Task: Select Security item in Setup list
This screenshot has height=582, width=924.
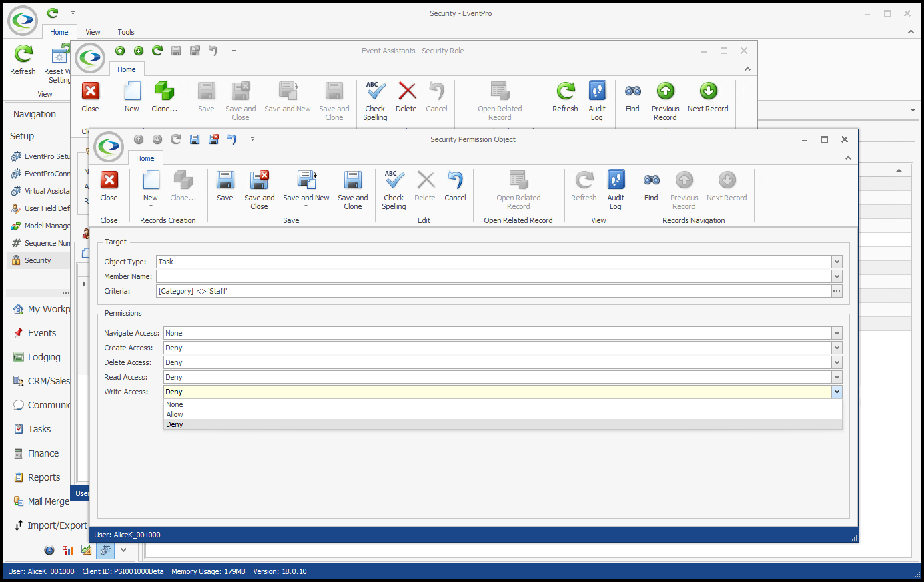Action: pyautogui.click(x=39, y=260)
